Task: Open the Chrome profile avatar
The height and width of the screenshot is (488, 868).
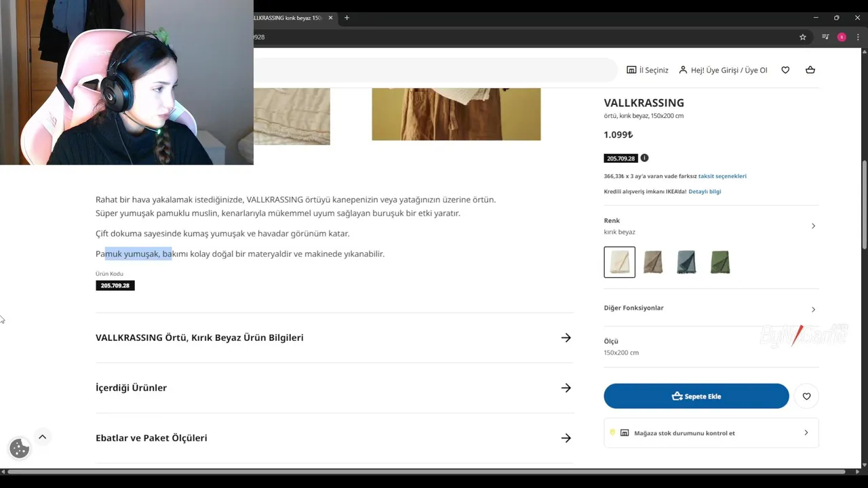Action: [842, 37]
